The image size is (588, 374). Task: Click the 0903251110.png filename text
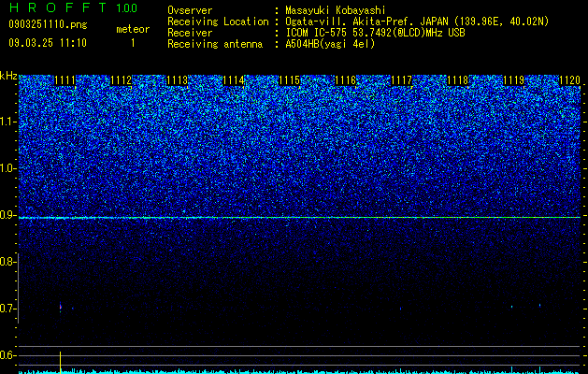48,24
